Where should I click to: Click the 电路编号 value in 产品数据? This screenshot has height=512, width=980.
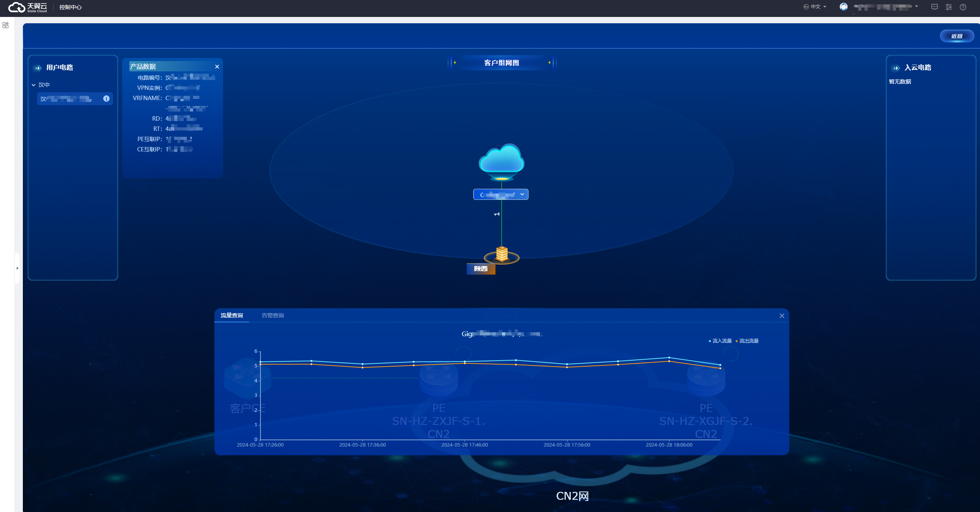190,77
